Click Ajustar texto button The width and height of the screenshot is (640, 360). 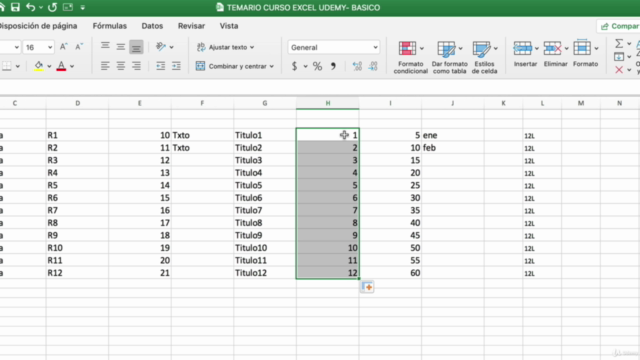click(x=225, y=47)
